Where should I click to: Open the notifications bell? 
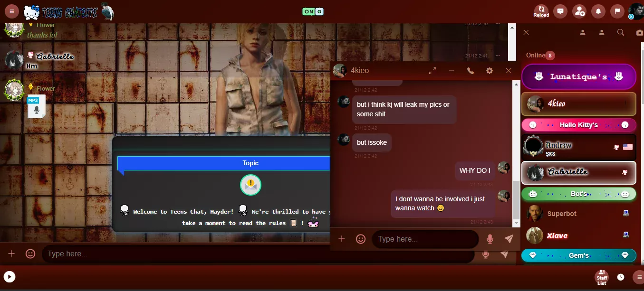click(598, 11)
